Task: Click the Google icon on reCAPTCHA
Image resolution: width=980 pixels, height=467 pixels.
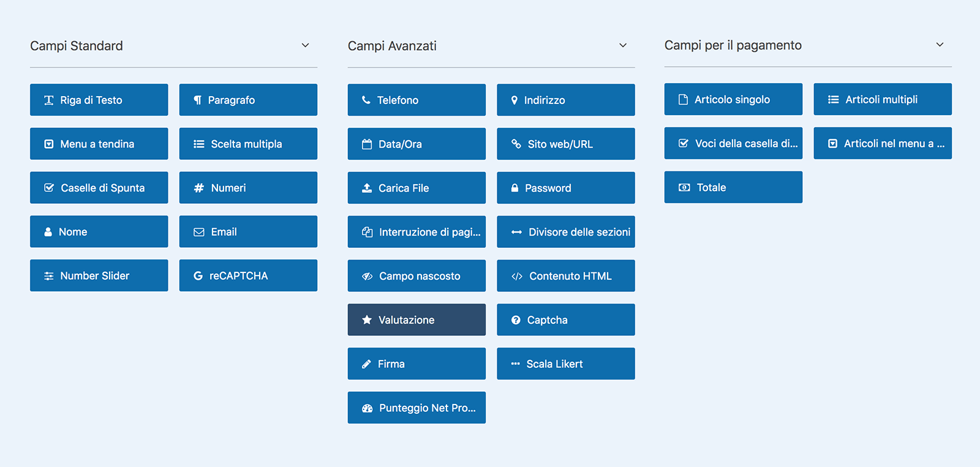Action: coord(198,276)
